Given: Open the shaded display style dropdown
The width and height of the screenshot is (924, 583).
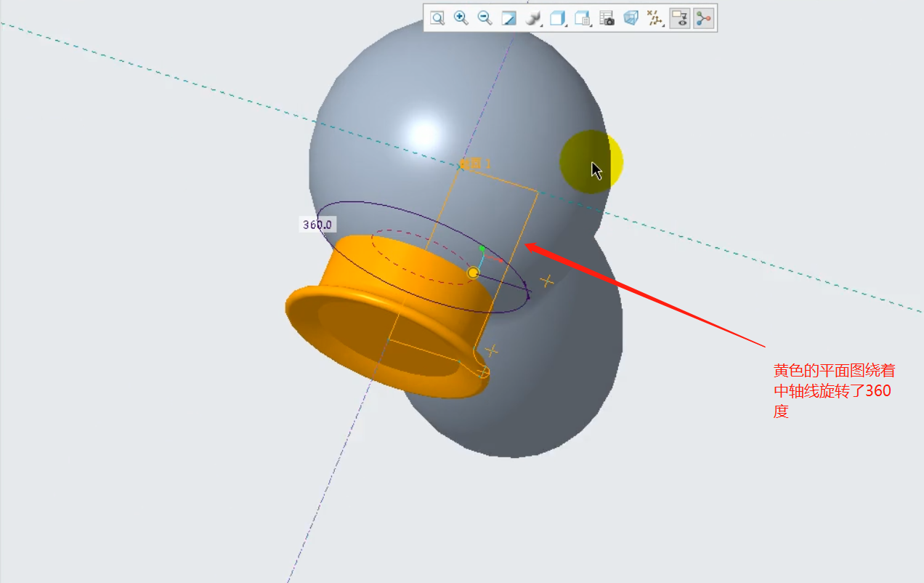Looking at the screenshot, I should (534, 18).
